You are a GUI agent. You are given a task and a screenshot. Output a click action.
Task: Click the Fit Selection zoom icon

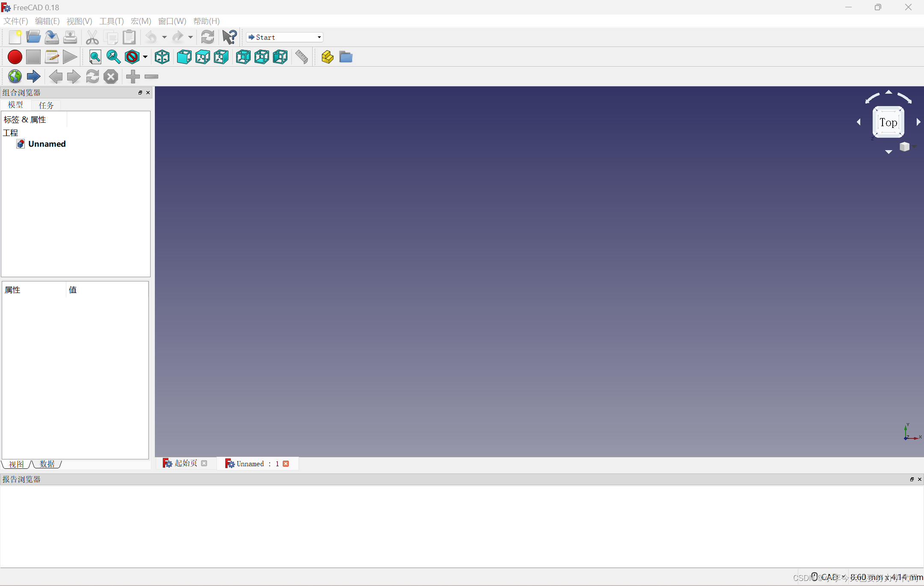coord(113,57)
